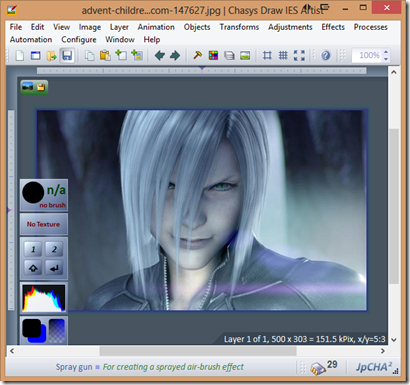Viewport: 410px width, 385px height.
Task: Open help with the question mark icon
Action: click(325, 55)
